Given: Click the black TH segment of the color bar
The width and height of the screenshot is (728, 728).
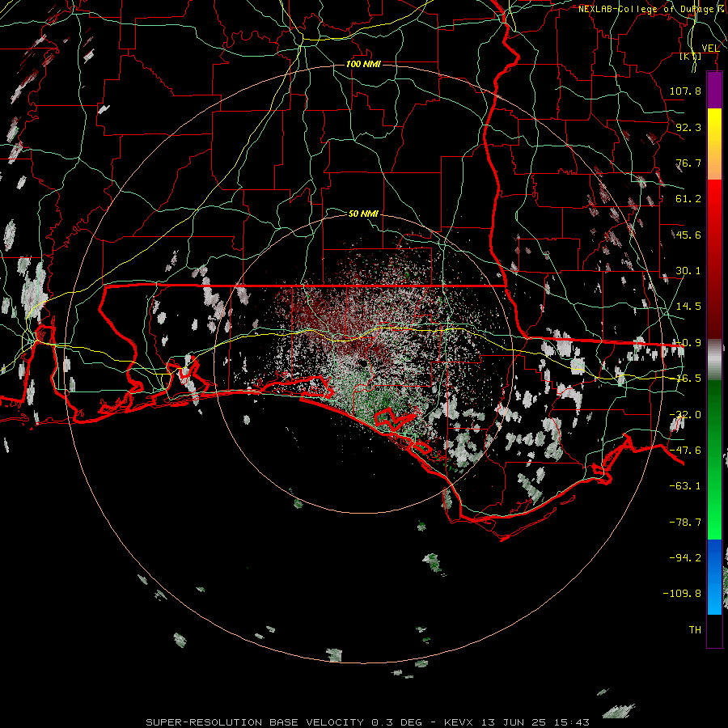Looking at the screenshot, I should [714, 630].
